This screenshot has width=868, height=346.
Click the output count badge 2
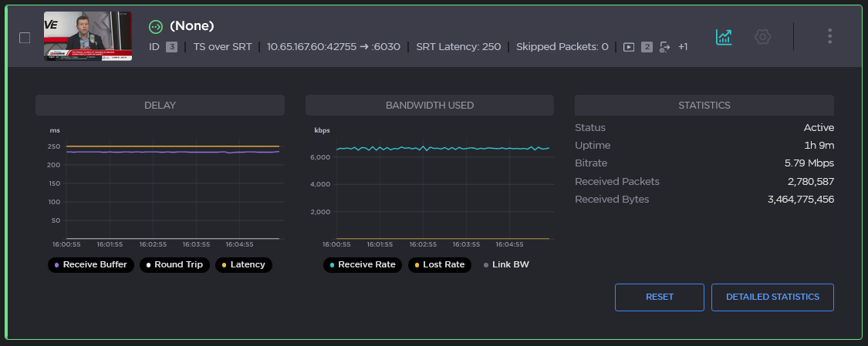click(647, 47)
